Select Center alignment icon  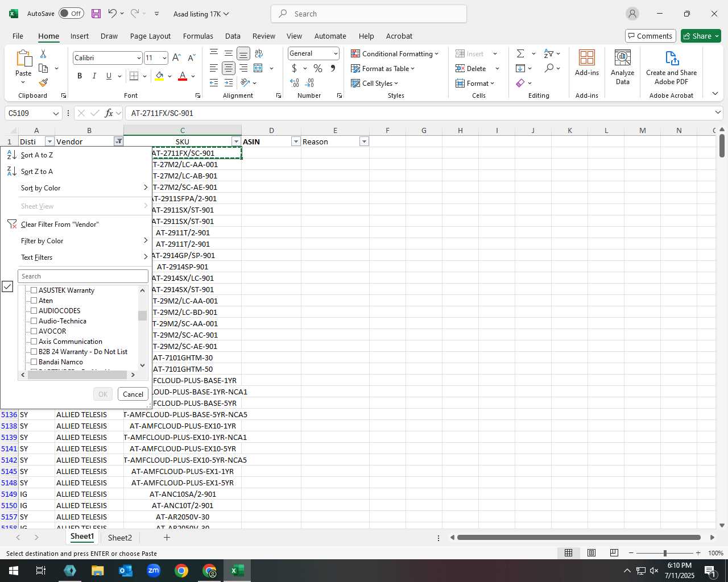coord(228,68)
